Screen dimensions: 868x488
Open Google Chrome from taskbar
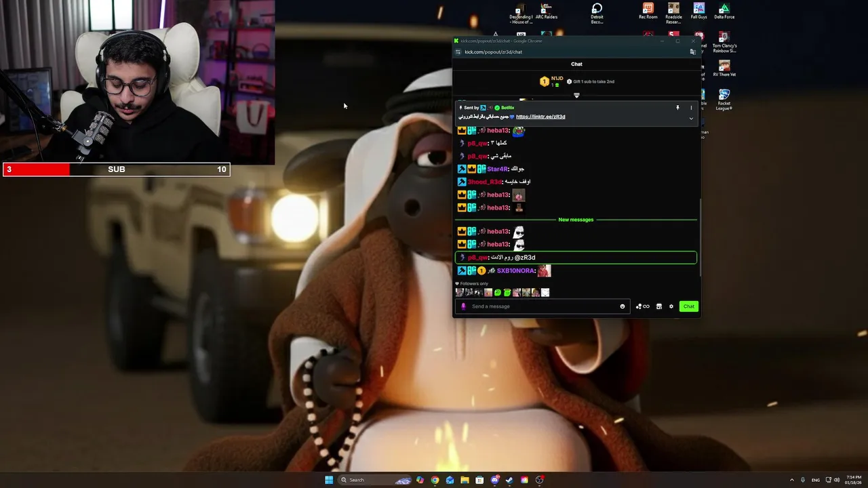point(435,480)
